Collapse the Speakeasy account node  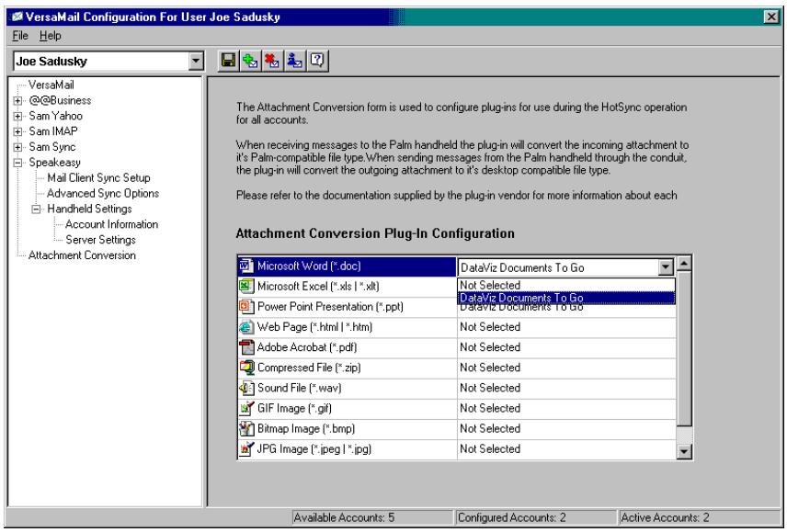(17, 163)
